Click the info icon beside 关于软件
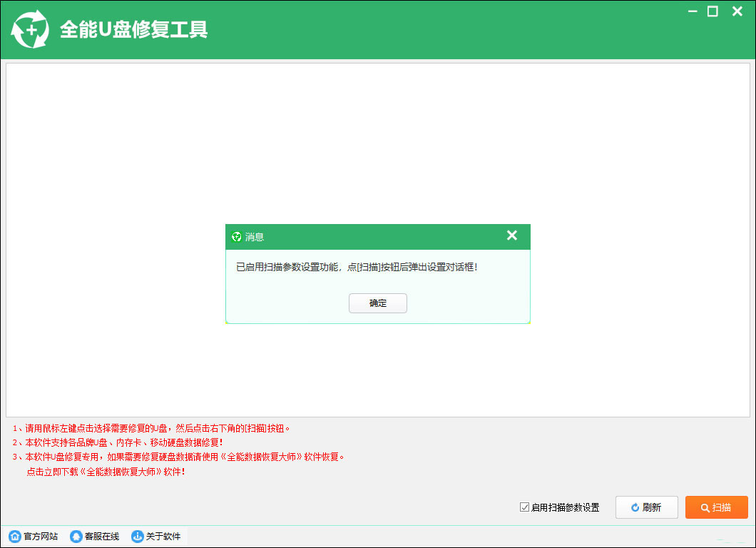The height and width of the screenshot is (548, 756). pyautogui.click(x=136, y=536)
